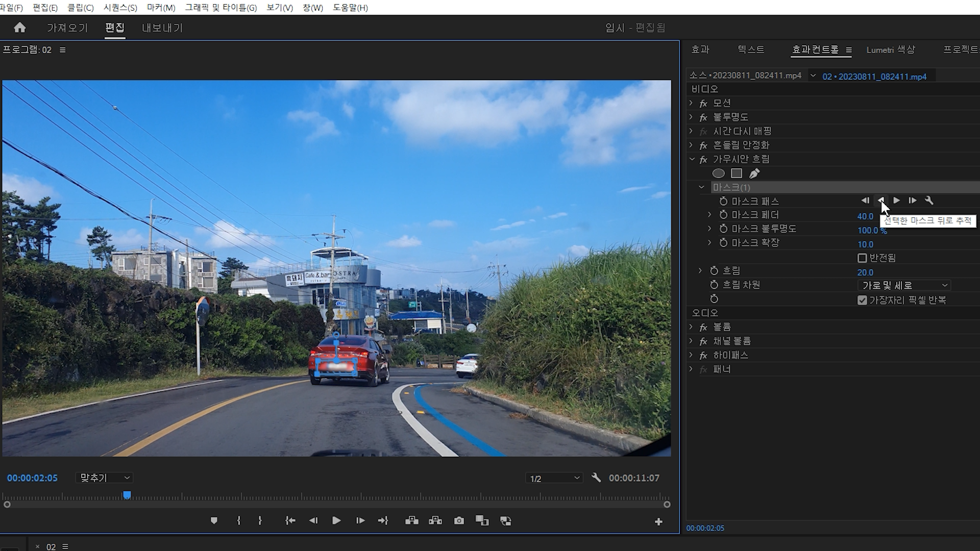
Task: Enable the 반전됨 (Inverted) checkbox
Action: point(862,258)
